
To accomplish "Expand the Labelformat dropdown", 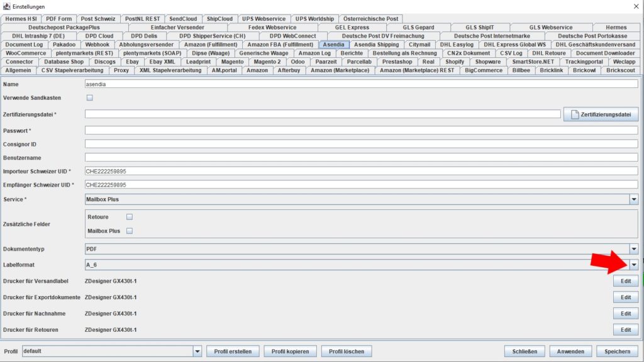I will coord(634,265).
